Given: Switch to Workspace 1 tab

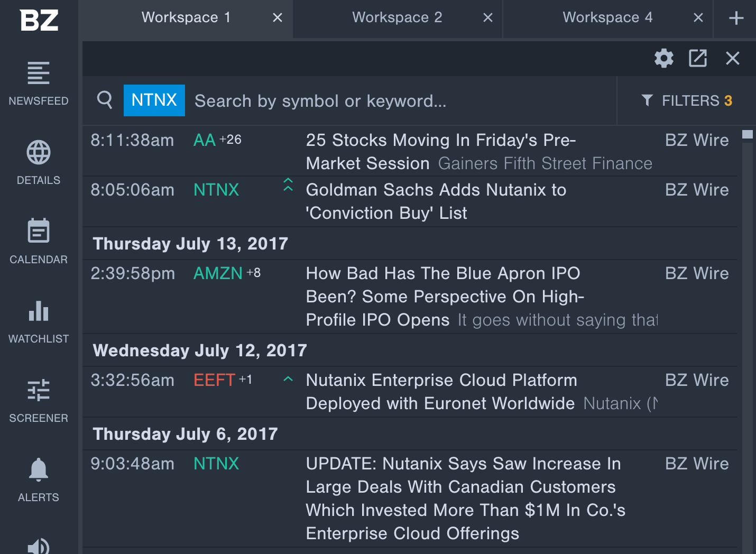Looking at the screenshot, I should click(186, 18).
